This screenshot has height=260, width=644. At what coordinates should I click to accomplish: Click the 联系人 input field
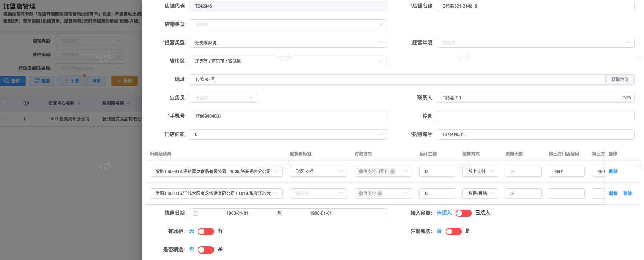(x=535, y=98)
